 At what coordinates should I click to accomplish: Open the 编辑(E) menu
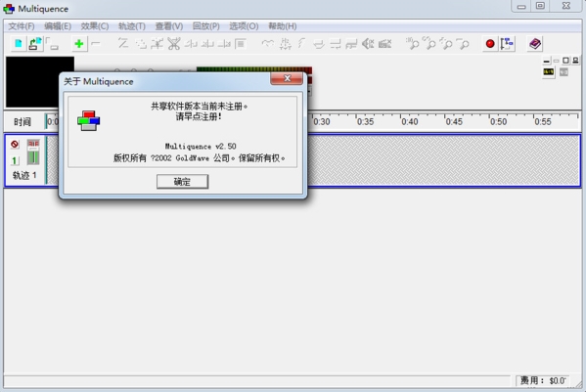(x=58, y=26)
